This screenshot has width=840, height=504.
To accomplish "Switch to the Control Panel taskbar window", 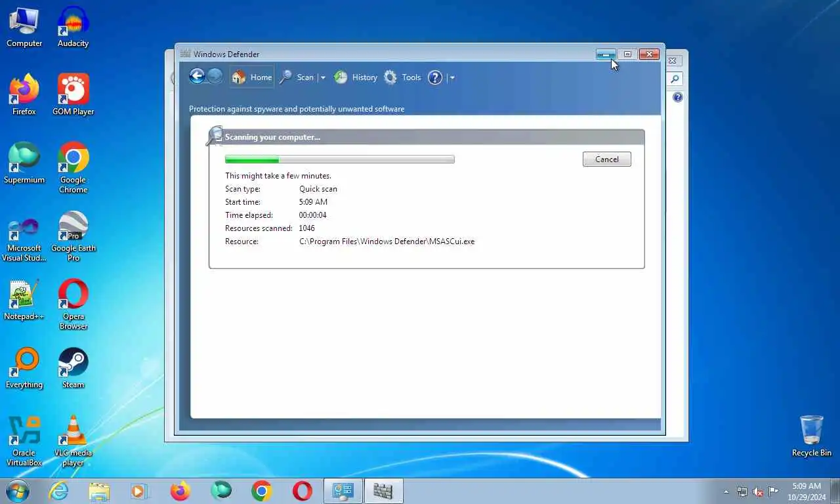I will point(343,491).
